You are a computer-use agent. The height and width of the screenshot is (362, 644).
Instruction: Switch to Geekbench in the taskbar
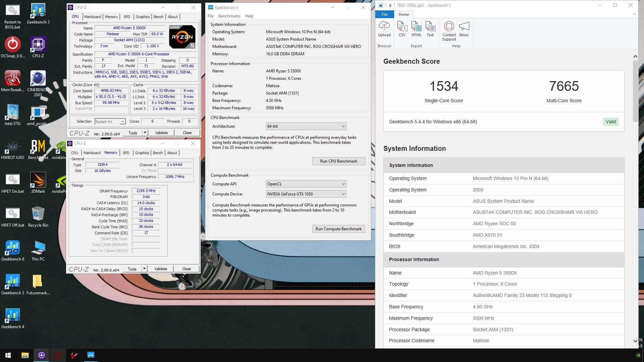tap(91, 355)
